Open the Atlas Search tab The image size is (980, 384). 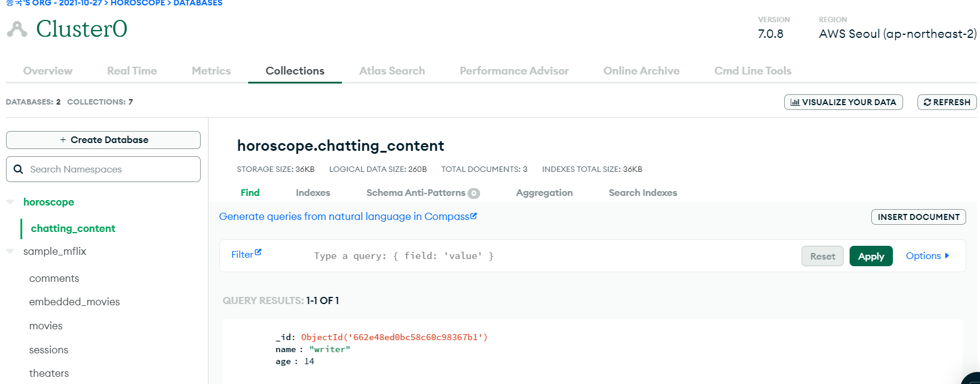[392, 71]
